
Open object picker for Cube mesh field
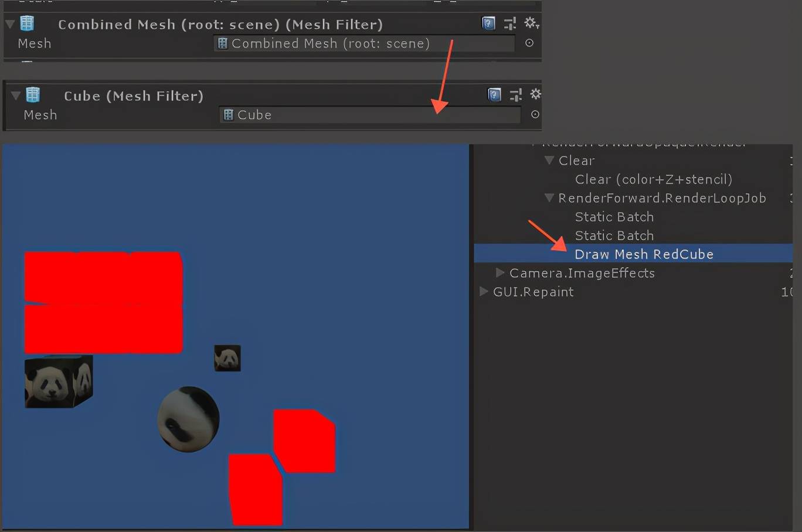click(x=535, y=114)
